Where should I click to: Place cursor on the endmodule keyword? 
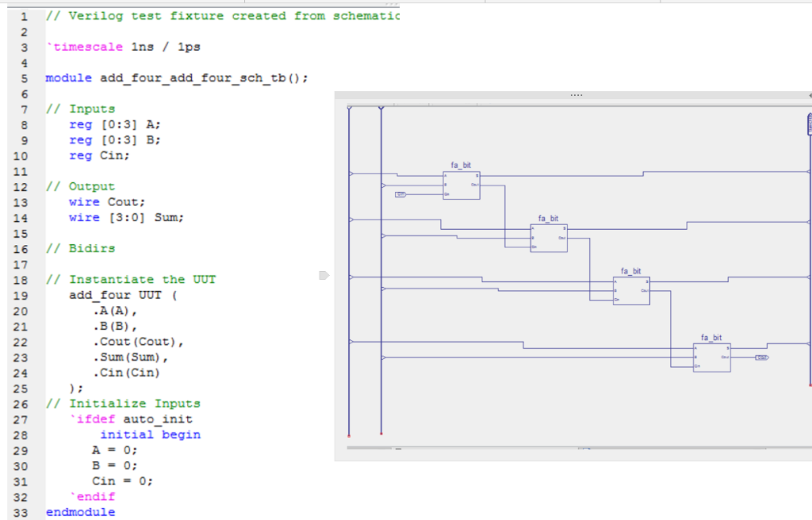coord(80,512)
